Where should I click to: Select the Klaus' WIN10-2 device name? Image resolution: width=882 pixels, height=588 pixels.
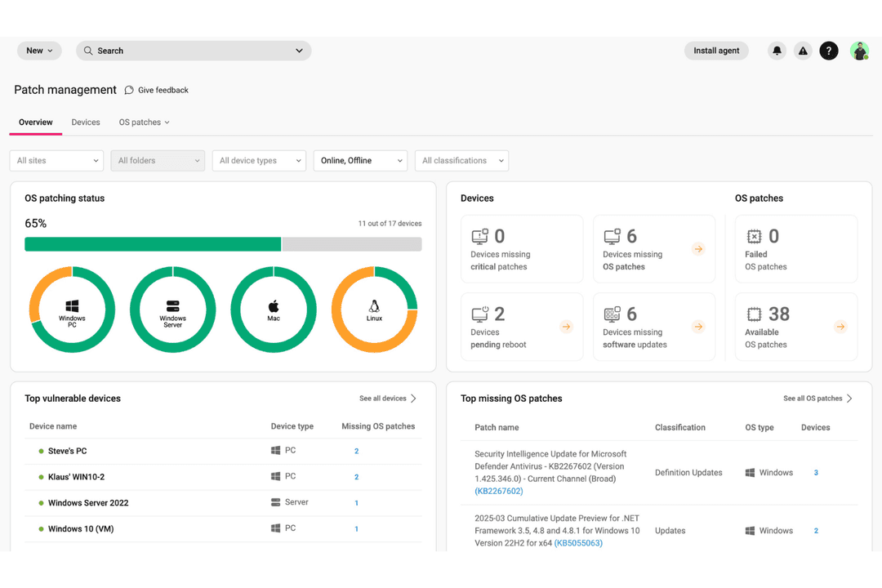tap(77, 477)
